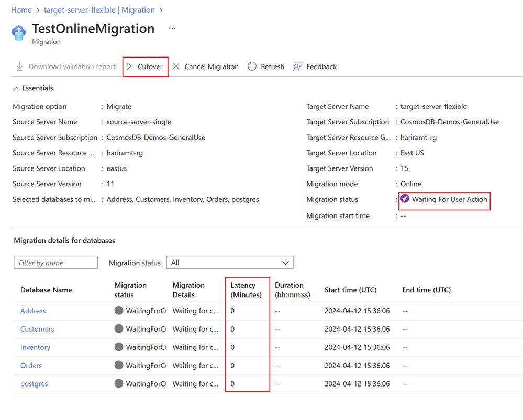This screenshot has width=523, height=420.
Task: Click the Cutover play icon
Action: click(x=129, y=66)
